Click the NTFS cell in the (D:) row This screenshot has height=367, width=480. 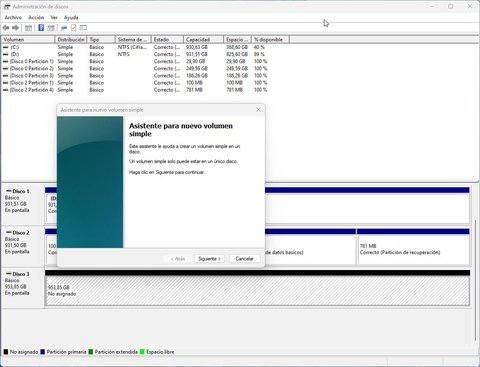pos(124,54)
